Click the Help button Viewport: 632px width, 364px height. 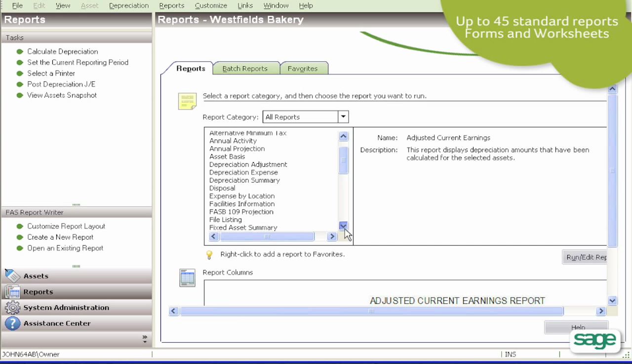pyautogui.click(x=577, y=327)
